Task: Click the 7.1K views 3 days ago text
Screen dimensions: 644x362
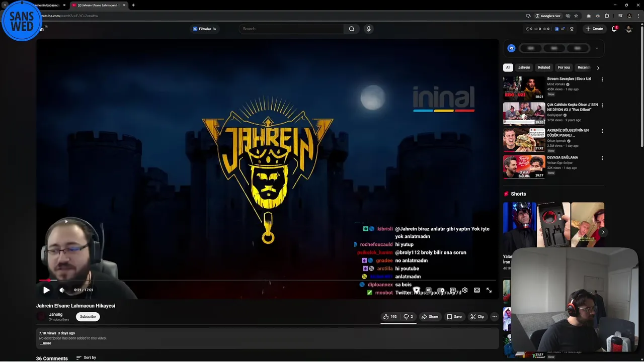Action: 57,333
